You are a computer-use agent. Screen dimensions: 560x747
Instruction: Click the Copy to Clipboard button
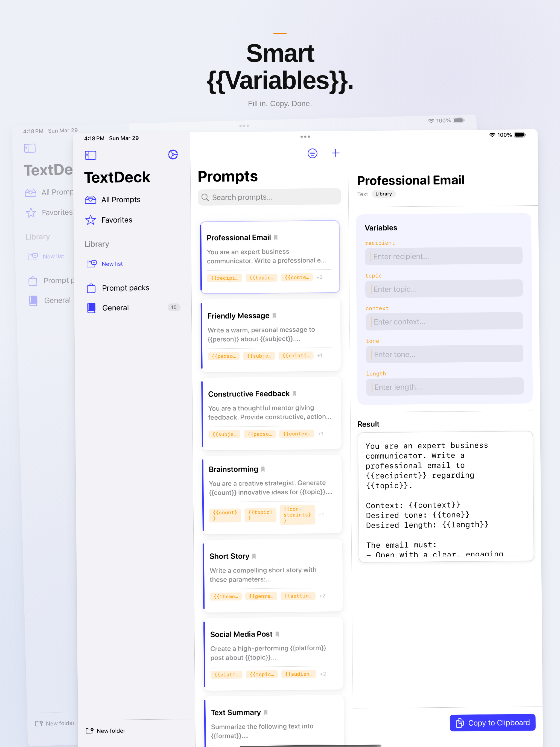click(492, 723)
